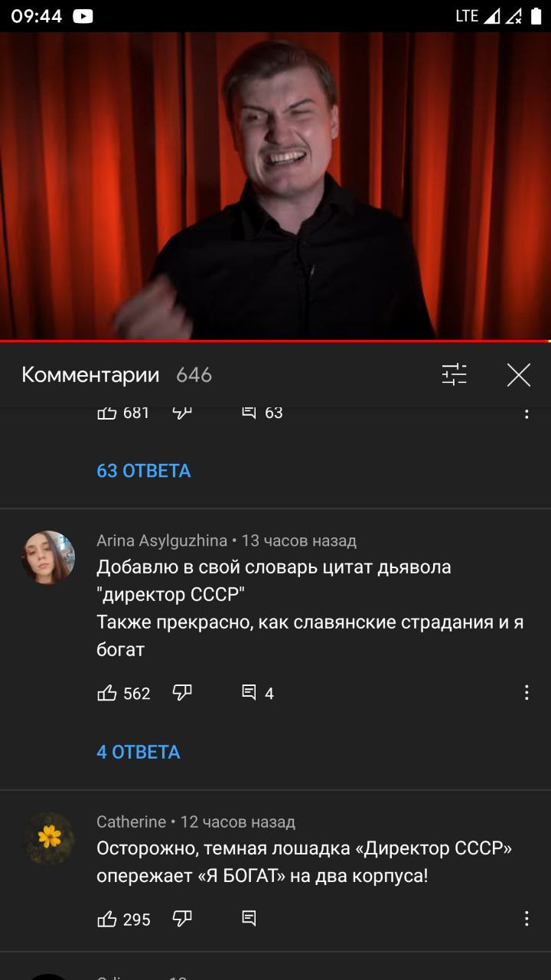Seek using the red video progress bar
The height and width of the screenshot is (980, 551).
click(275, 341)
